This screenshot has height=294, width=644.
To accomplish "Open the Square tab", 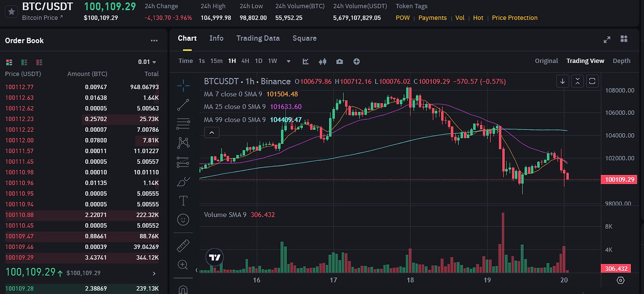I will (304, 38).
